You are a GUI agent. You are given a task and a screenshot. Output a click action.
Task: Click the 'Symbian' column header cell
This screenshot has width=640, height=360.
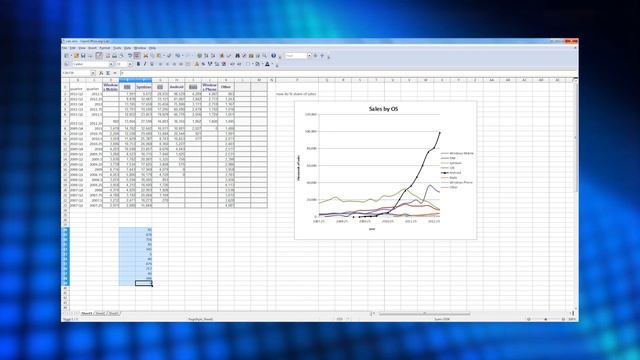(x=144, y=87)
